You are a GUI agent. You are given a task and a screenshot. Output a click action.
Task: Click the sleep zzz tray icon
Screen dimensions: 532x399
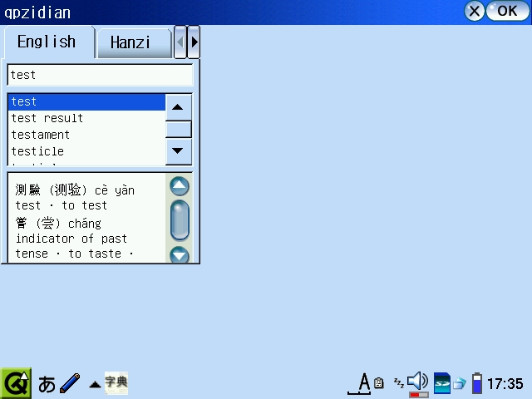click(x=398, y=383)
